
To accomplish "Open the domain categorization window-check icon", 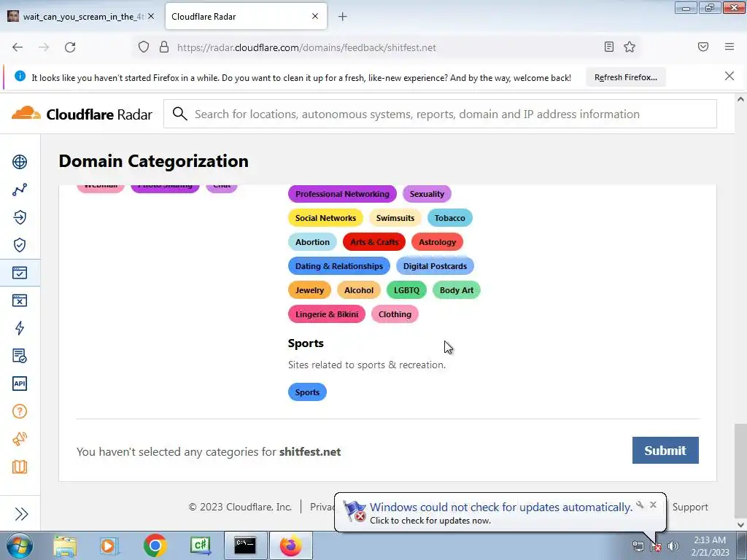I will [20, 273].
